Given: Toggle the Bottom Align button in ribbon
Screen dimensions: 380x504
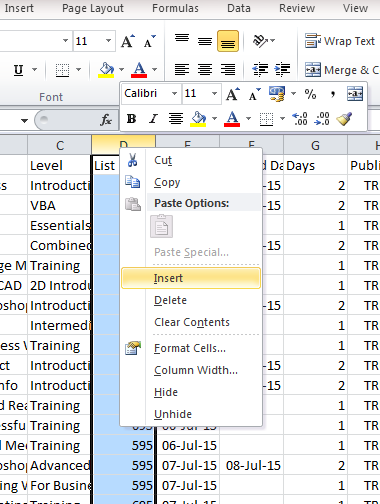Looking at the screenshot, I should [228, 41].
